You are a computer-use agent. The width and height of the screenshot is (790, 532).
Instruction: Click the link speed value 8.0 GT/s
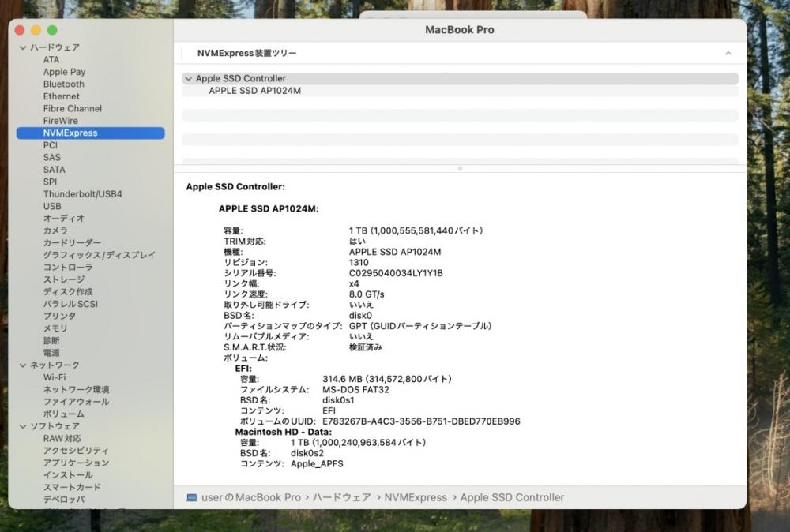[367, 294]
